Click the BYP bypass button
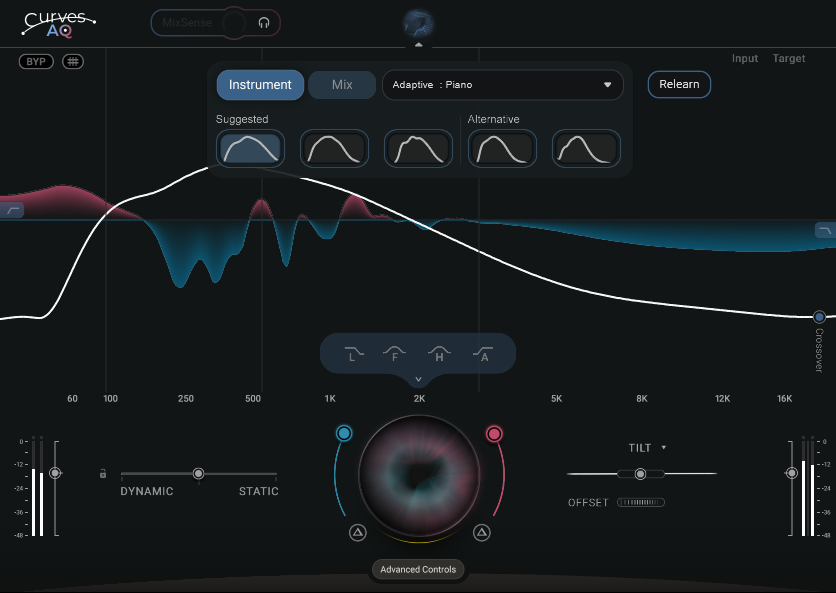The image size is (836, 593). [36, 62]
